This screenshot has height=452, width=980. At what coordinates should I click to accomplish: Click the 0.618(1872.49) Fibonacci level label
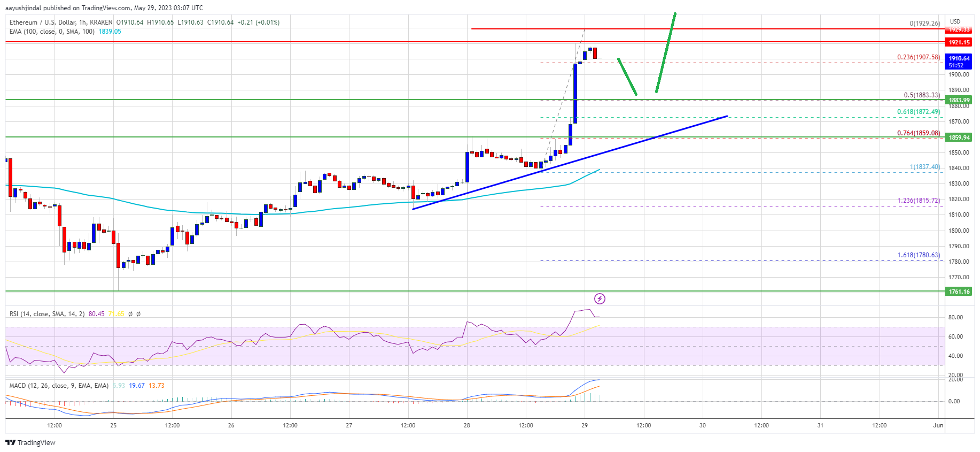pyautogui.click(x=918, y=112)
